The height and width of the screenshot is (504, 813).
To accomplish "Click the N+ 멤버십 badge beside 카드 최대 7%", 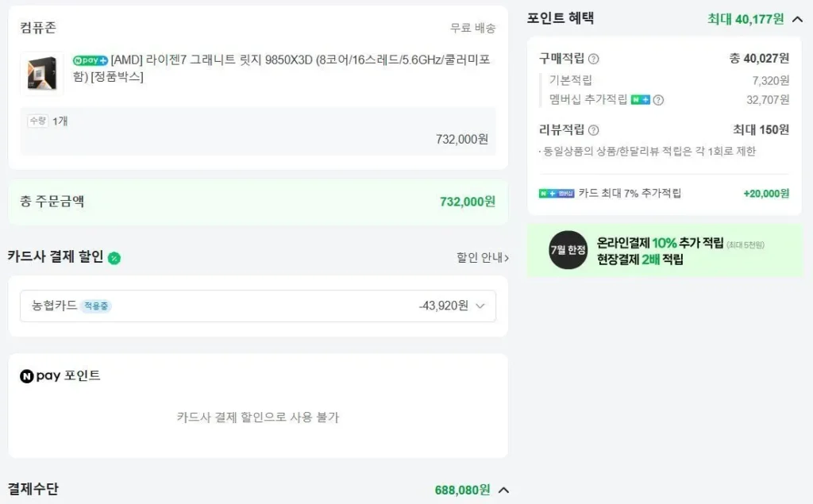I will pos(557,194).
